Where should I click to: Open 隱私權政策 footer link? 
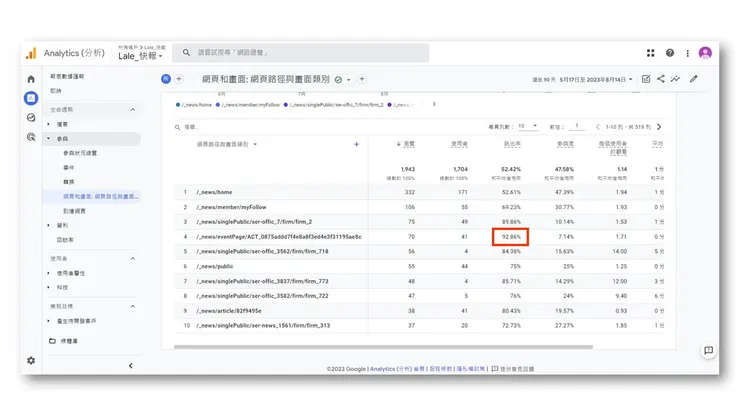(471, 369)
